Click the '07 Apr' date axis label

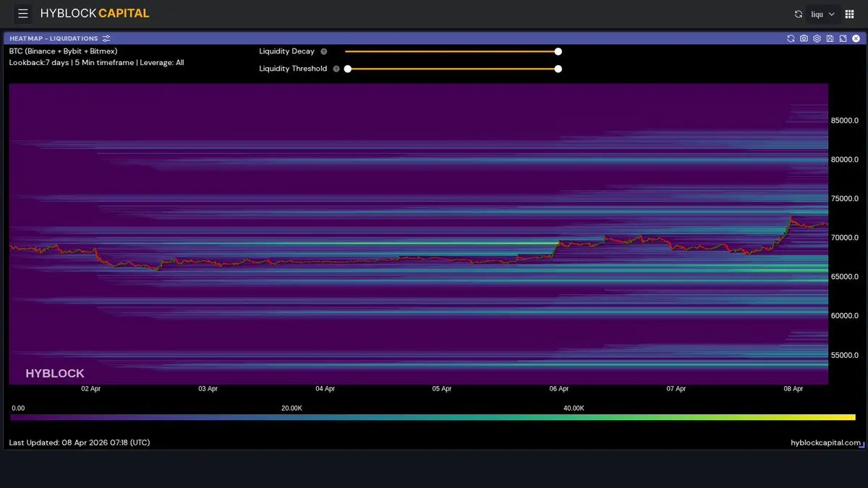pos(676,389)
